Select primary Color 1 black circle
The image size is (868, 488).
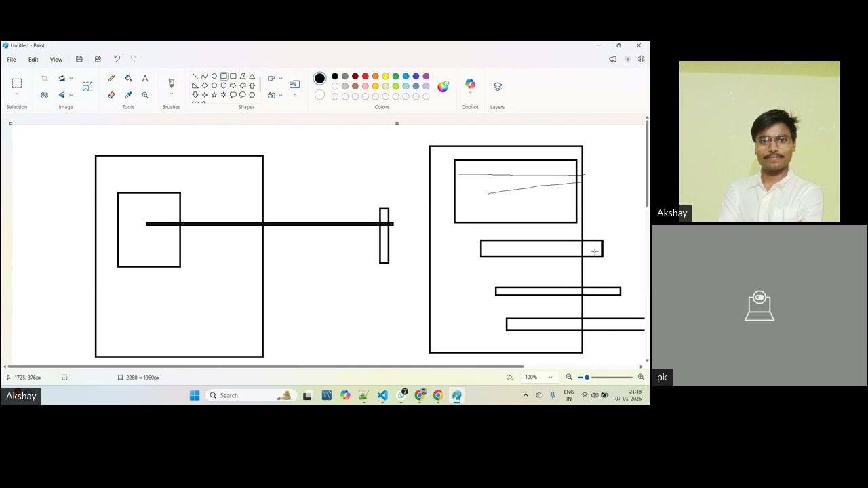320,79
